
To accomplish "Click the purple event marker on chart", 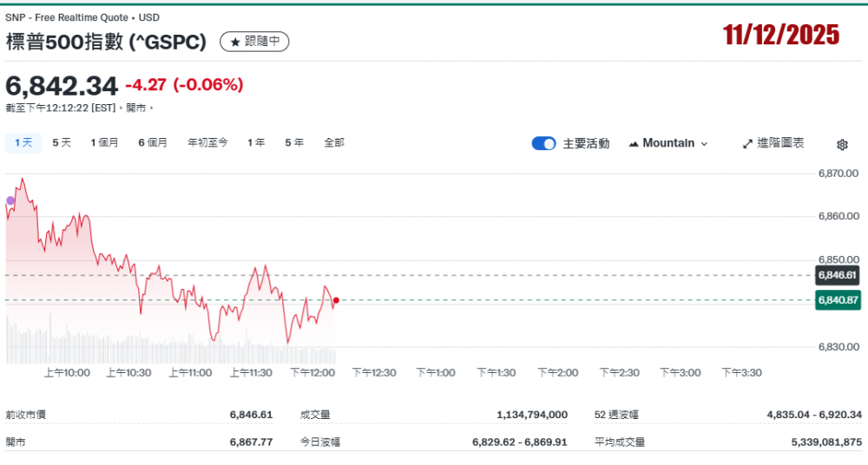I will tap(10, 200).
